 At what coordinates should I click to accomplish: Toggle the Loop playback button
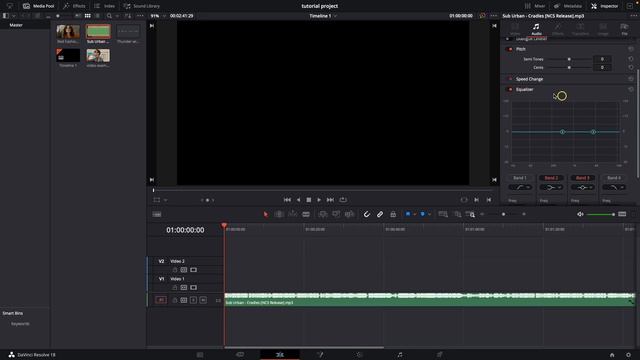pos(343,200)
